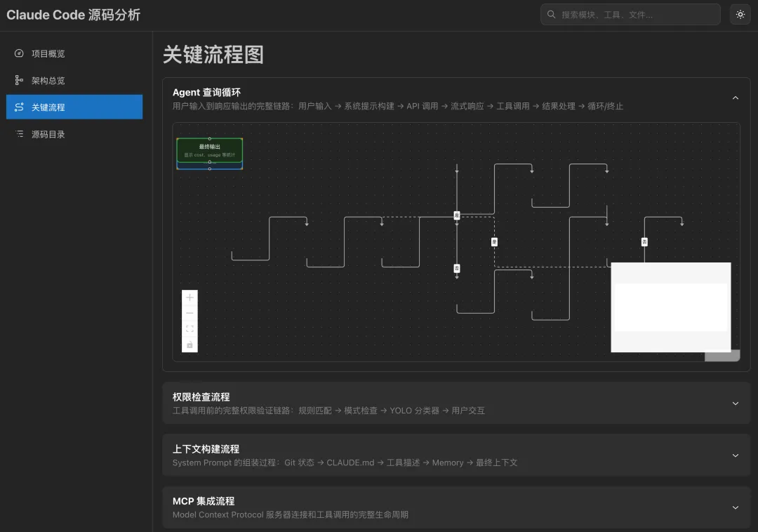This screenshot has width=758, height=532.
Task: Zoom in on the flowchart with the plus icon
Action: pyautogui.click(x=189, y=297)
